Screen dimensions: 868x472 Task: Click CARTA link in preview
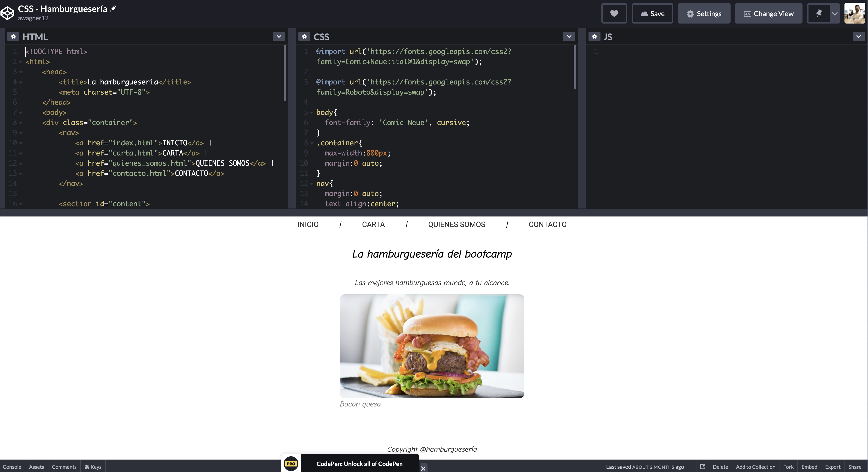tap(373, 224)
